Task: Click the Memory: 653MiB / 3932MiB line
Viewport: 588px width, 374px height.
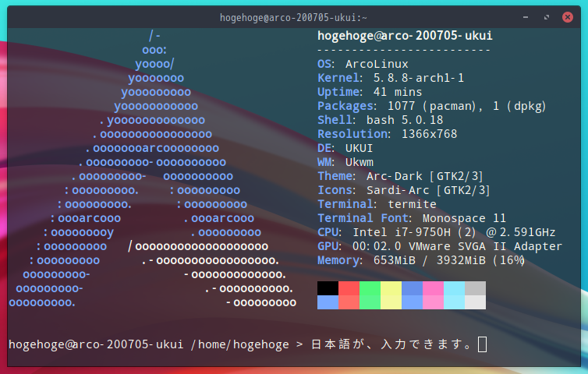Action: point(421,260)
